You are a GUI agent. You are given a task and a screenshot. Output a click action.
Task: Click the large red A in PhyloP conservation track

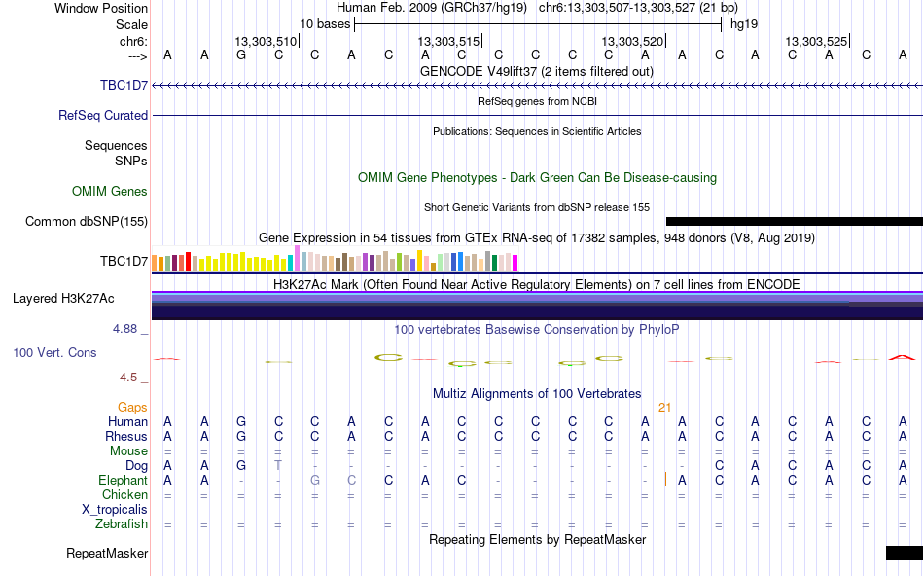pos(902,357)
